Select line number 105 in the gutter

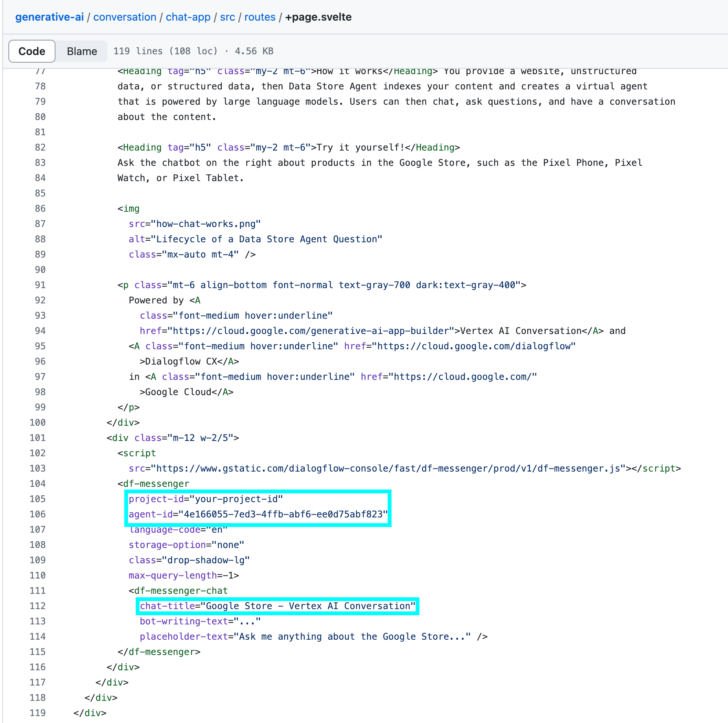pyautogui.click(x=37, y=499)
